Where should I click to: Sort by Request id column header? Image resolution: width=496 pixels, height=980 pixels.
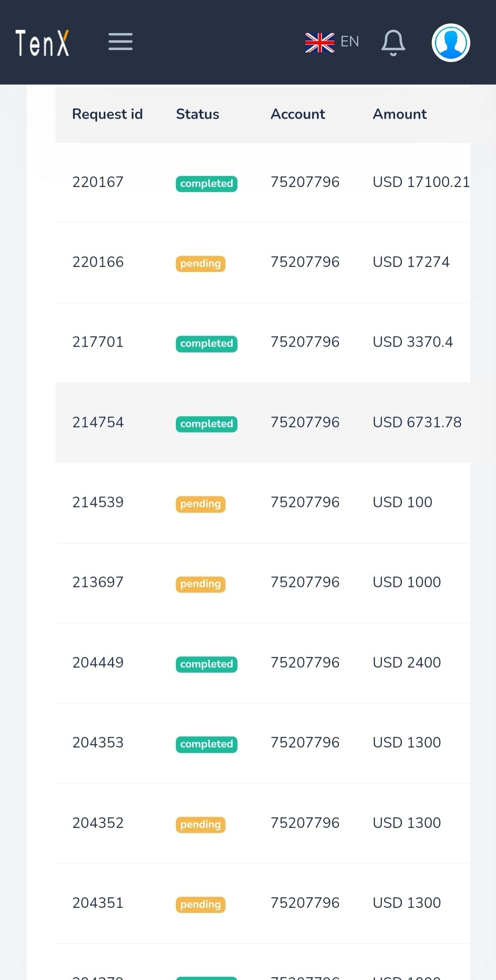click(x=107, y=114)
